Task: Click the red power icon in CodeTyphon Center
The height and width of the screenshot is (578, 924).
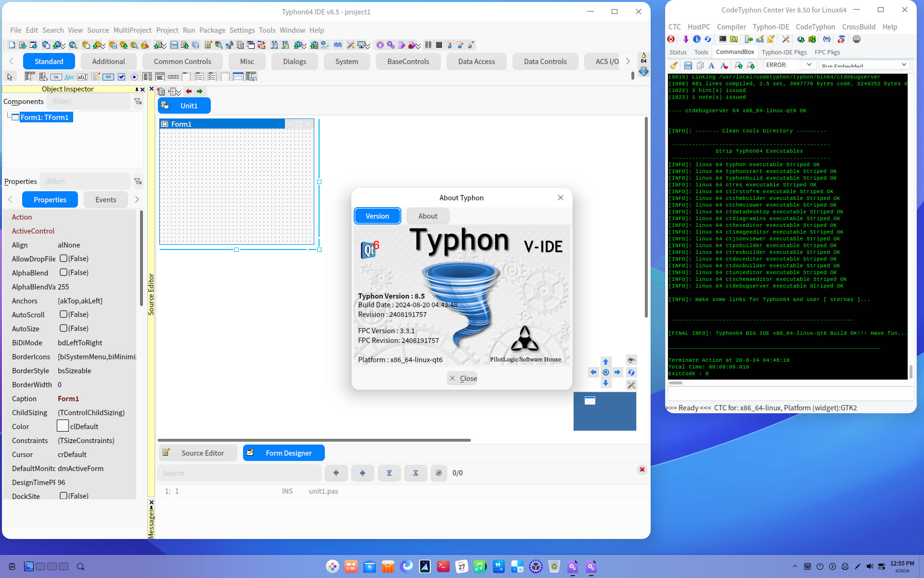Action: [671, 39]
